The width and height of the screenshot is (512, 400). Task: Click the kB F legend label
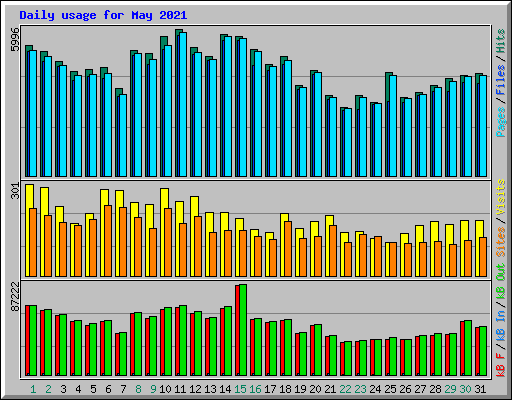(500, 365)
